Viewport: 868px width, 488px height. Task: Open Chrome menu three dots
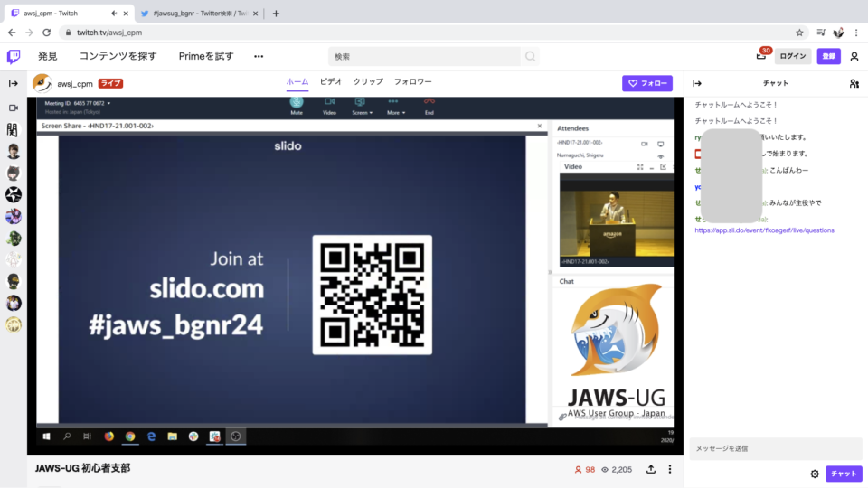coord(856,33)
